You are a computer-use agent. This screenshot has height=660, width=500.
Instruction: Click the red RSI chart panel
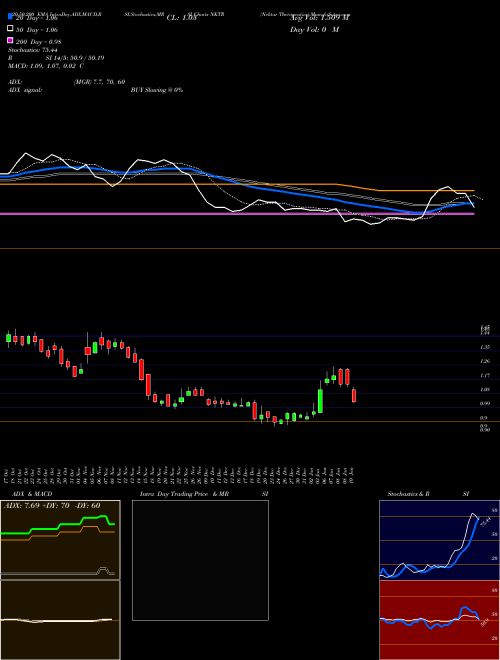coord(439,620)
